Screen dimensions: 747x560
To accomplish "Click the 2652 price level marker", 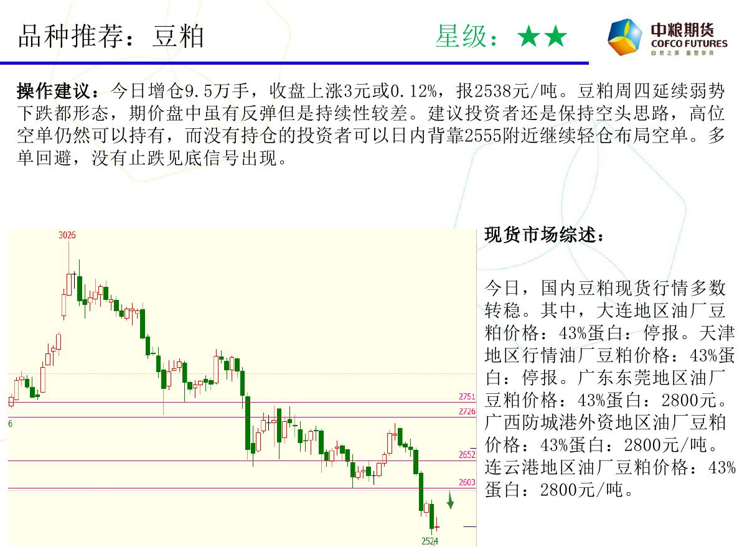I will 467,455.
